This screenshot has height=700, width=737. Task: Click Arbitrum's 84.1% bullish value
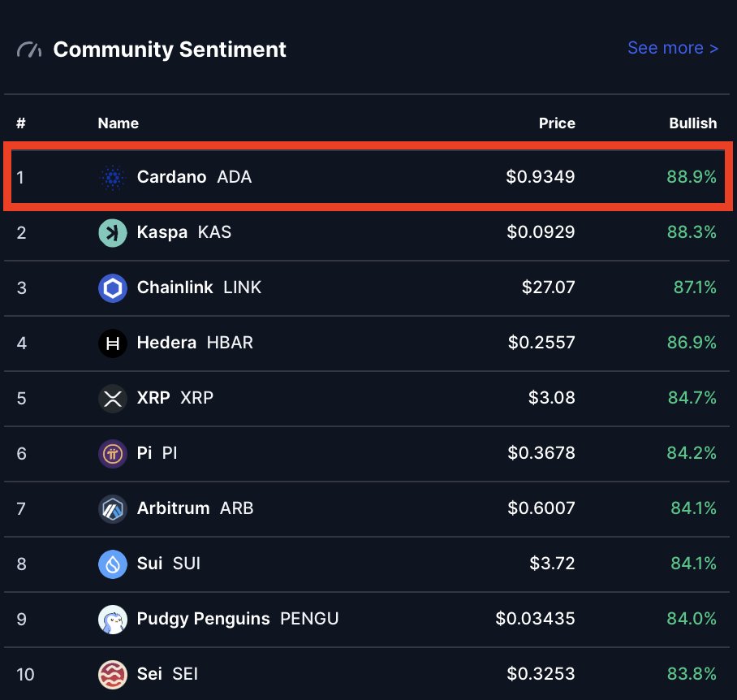[694, 508]
